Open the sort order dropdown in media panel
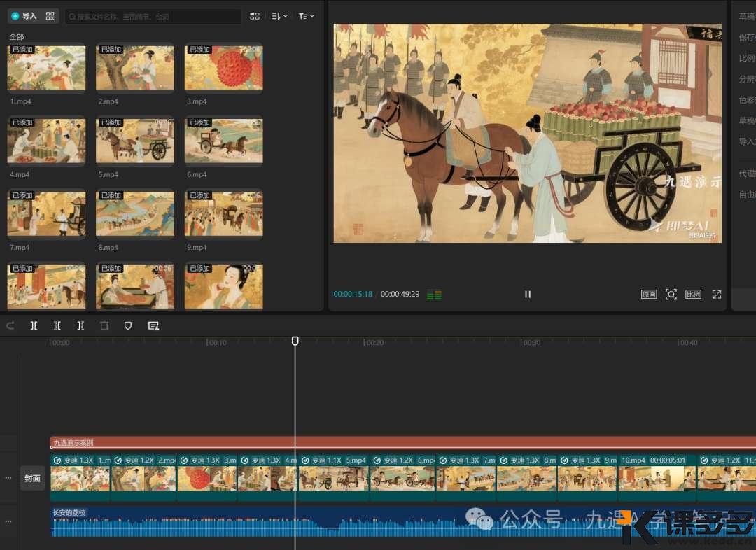This screenshot has width=756, height=550. coord(279,16)
